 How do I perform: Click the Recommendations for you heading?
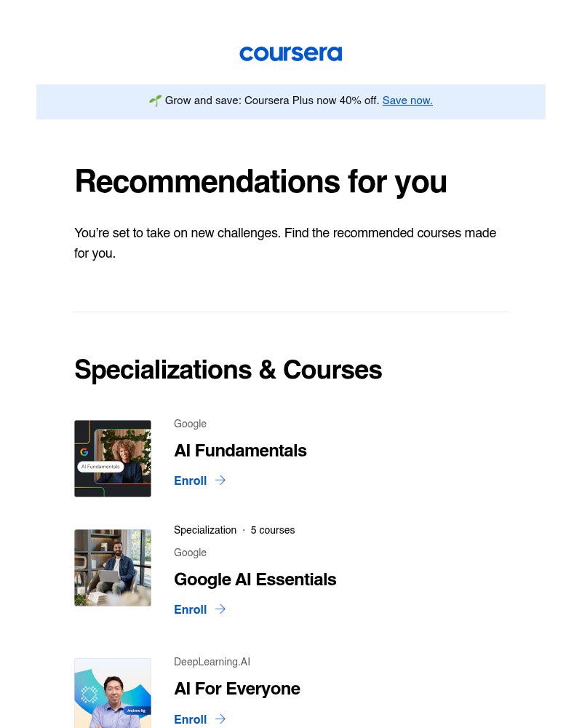(x=260, y=181)
